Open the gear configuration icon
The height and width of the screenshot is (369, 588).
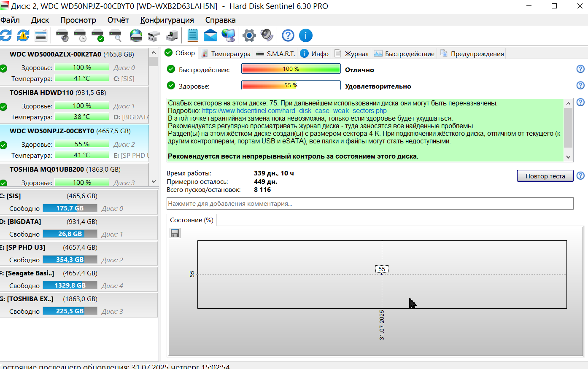click(x=249, y=35)
